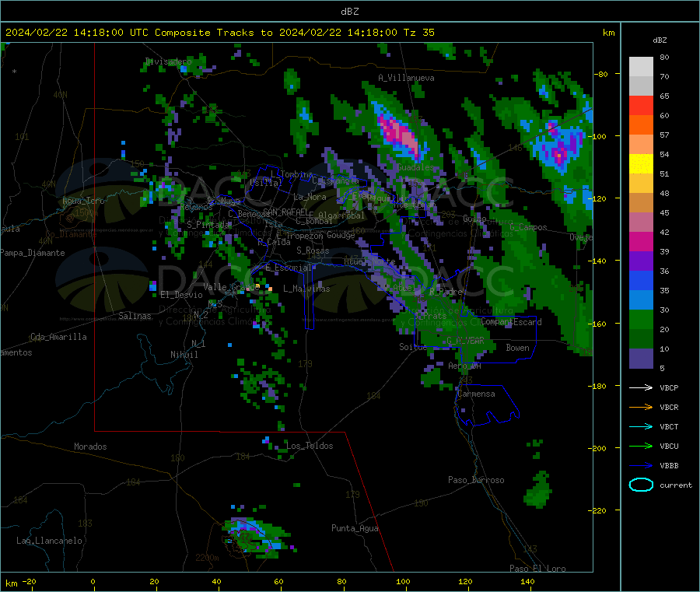Screen dimensions: 700x592
Task: Select the purple 5 dBZ color swatch
Action: (641, 359)
